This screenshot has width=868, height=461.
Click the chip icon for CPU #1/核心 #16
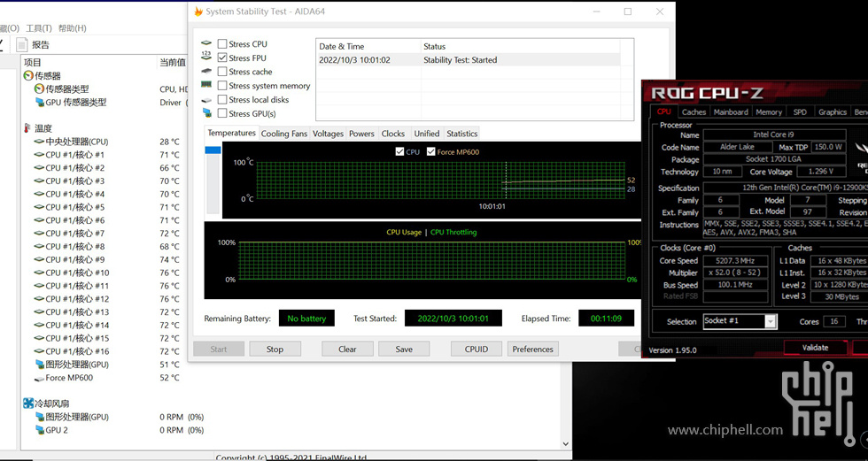point(39,351)
